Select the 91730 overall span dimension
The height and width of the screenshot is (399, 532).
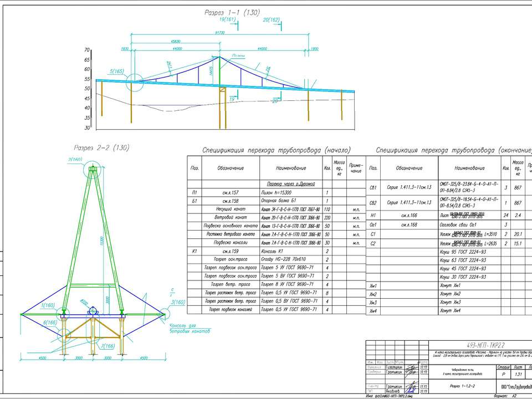(x=220, y=33)
